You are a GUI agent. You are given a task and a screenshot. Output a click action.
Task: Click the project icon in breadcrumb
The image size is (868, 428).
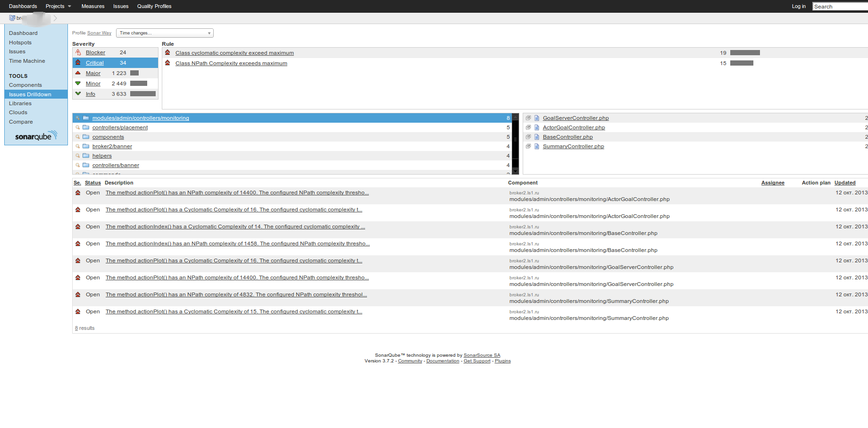[12, 18]
